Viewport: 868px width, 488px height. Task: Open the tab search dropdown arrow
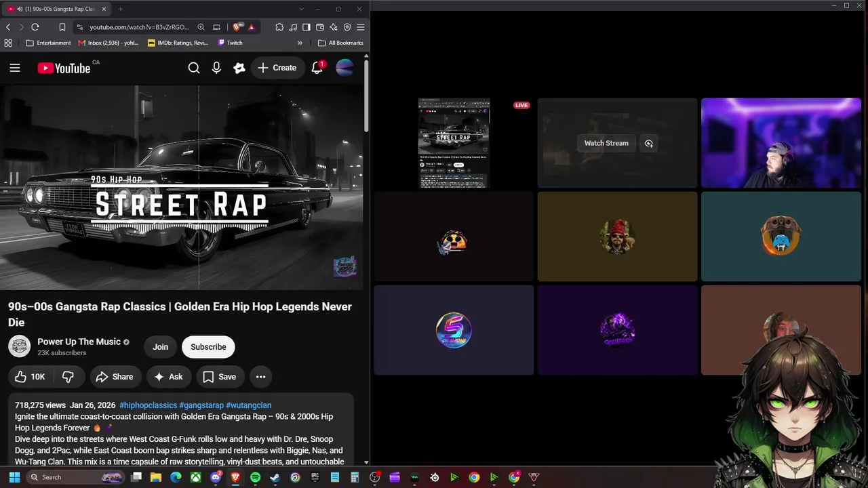301,9
